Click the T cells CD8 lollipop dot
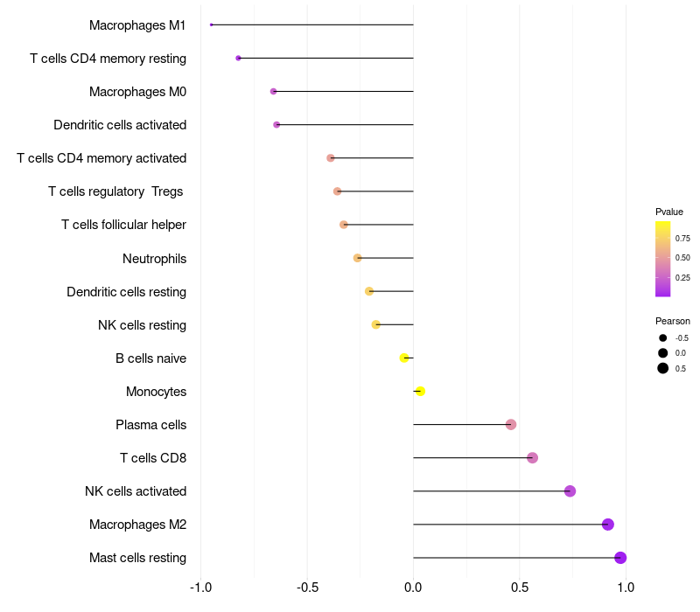Viewport: 700px width, 612px height. point(532,458)
